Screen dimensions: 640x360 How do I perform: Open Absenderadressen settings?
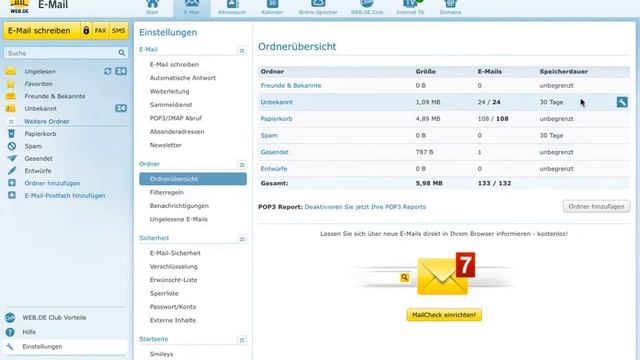click(x=177, y=132)
